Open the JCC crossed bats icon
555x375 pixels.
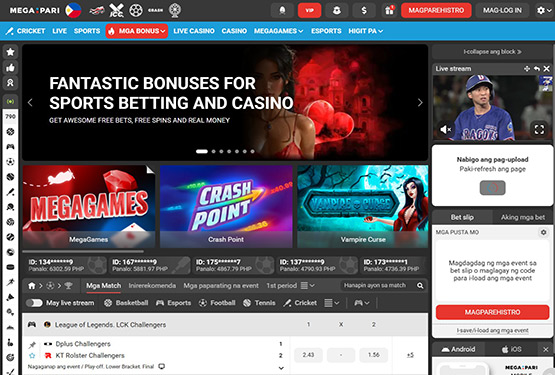click(116, 10)
